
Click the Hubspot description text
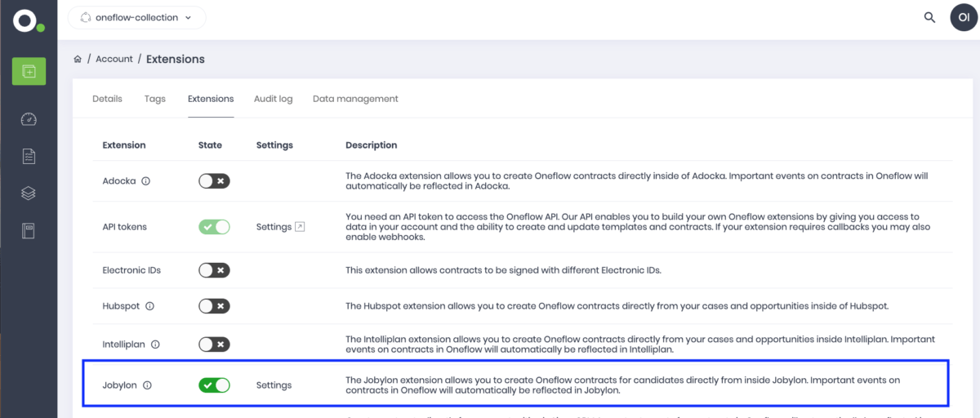pos(617,306)
